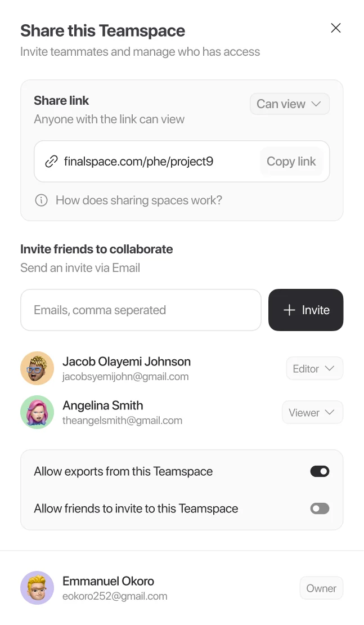Click the chain link icon beside the URL

pyautogui.click(x=51, y=162)
